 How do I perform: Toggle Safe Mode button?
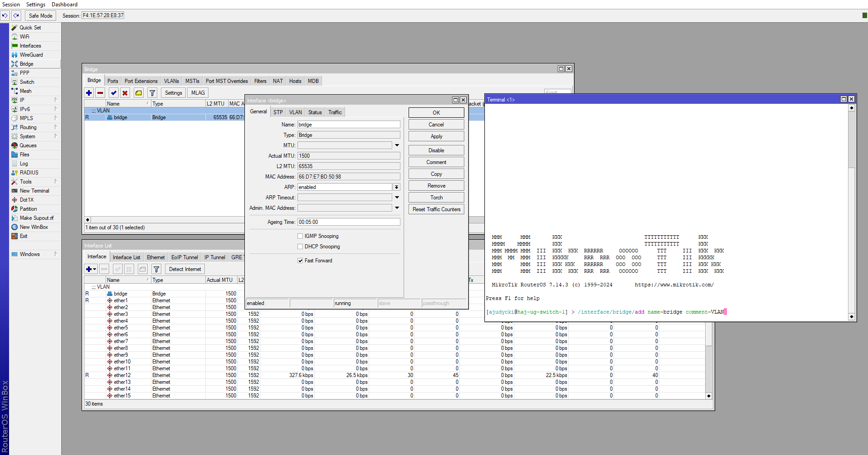40,15
